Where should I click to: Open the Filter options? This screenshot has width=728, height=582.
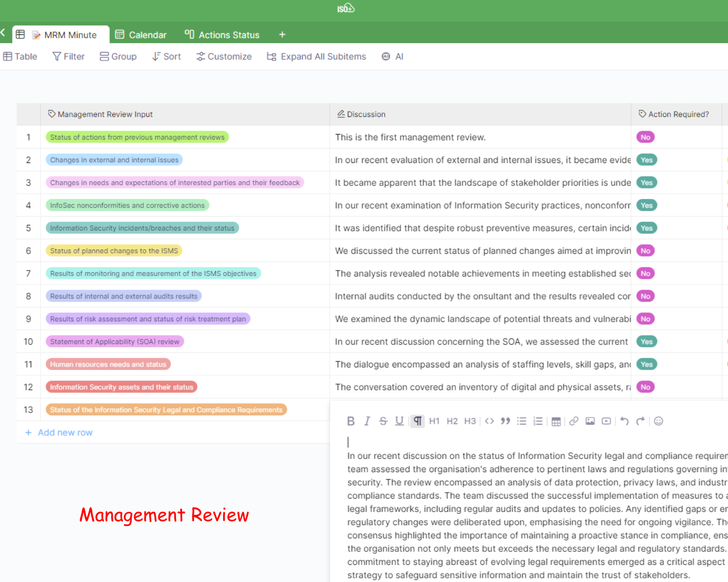68,57
